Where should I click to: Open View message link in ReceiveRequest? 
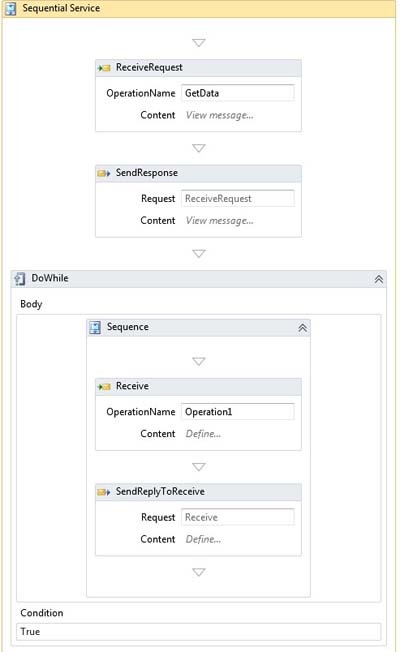point(220,115)
